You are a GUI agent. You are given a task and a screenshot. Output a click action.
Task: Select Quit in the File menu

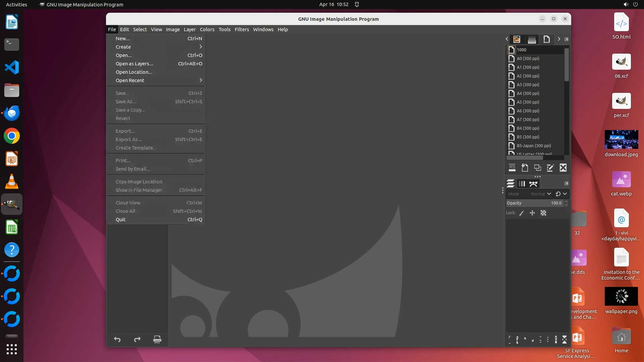121,220
